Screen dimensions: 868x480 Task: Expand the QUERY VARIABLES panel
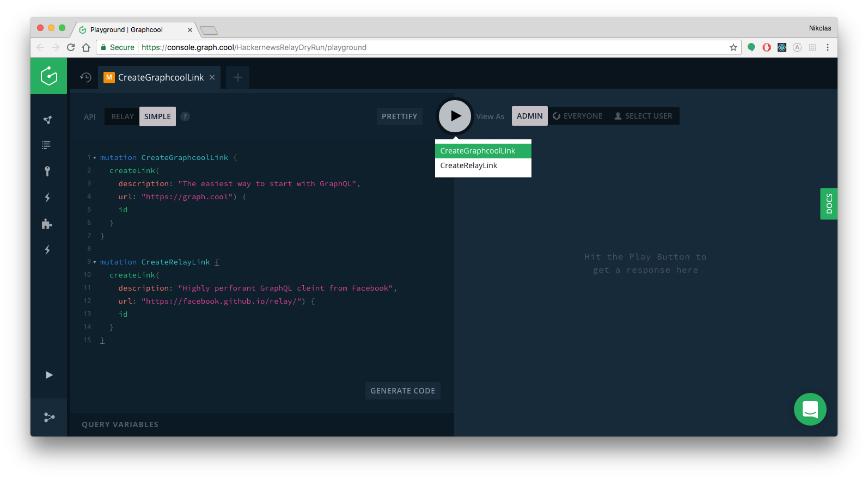coord(262,424)
